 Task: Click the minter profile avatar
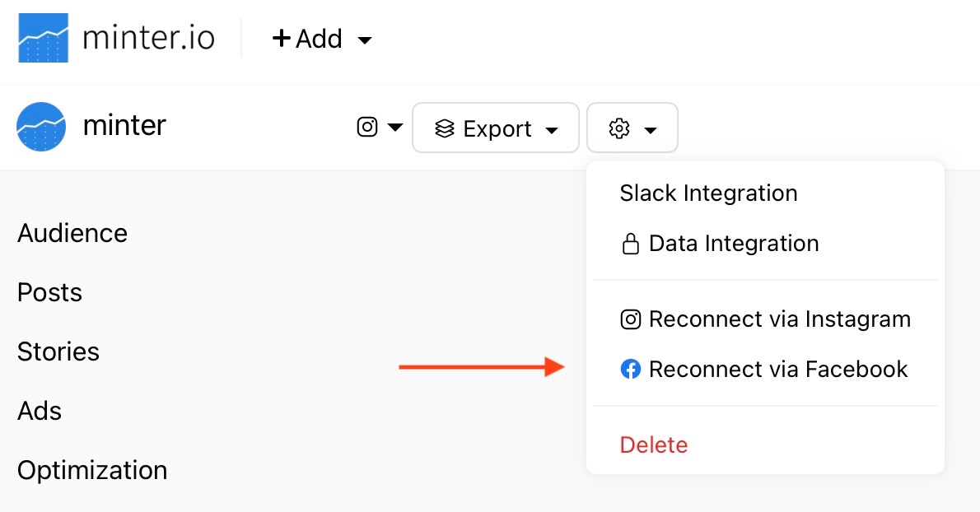click(41, 127)
